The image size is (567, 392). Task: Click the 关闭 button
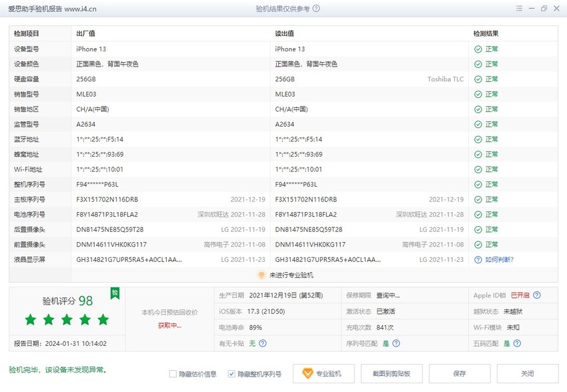[x=528, y=373]
